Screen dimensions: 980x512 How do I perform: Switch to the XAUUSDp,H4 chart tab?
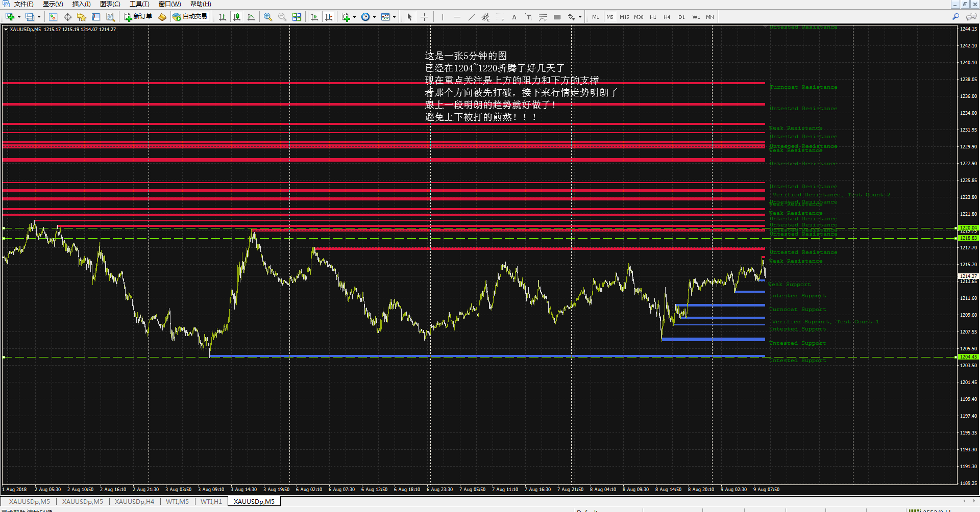(x=134, y=502)
